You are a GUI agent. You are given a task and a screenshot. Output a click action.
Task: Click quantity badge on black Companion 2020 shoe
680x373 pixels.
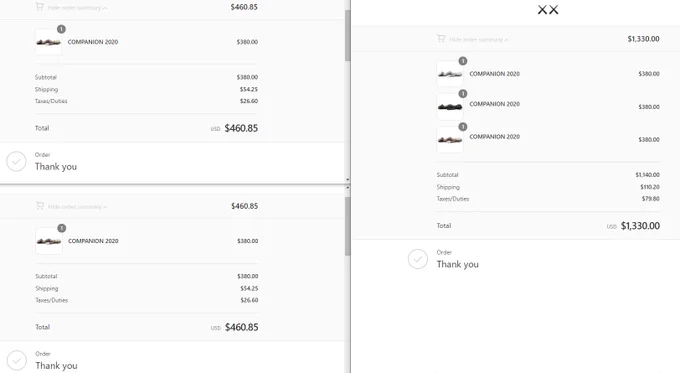click(463, 94)
